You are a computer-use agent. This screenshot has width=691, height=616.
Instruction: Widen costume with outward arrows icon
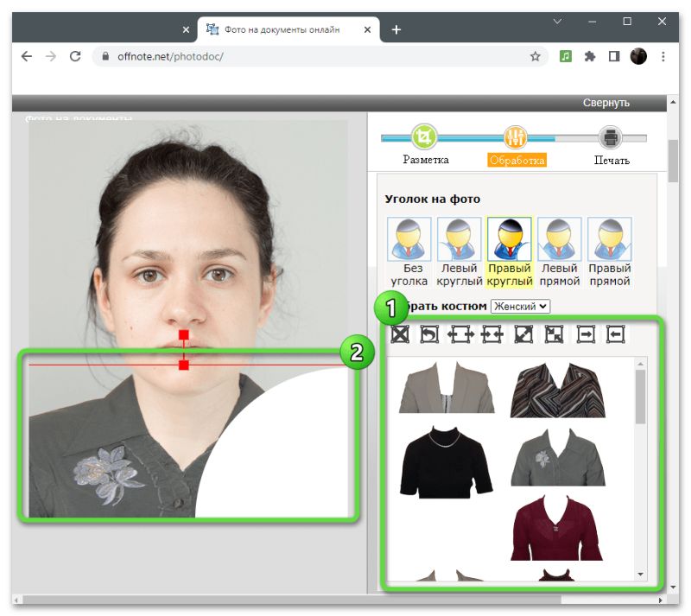(460, 333)
